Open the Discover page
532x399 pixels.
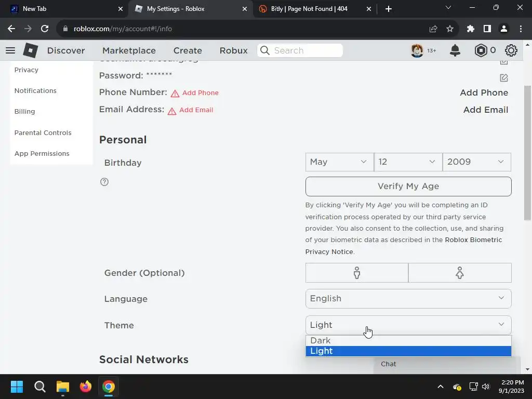(66, 50)
